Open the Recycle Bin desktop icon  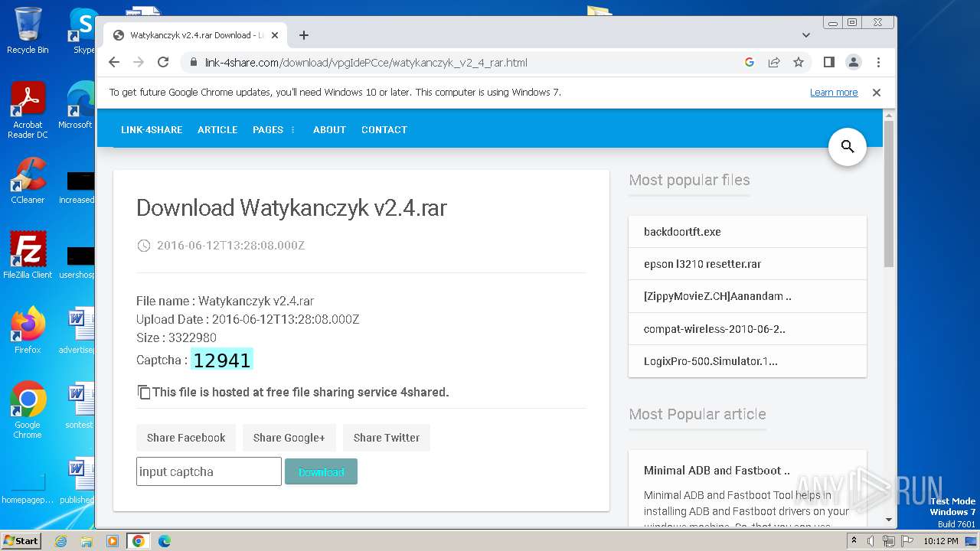[28, 31]
